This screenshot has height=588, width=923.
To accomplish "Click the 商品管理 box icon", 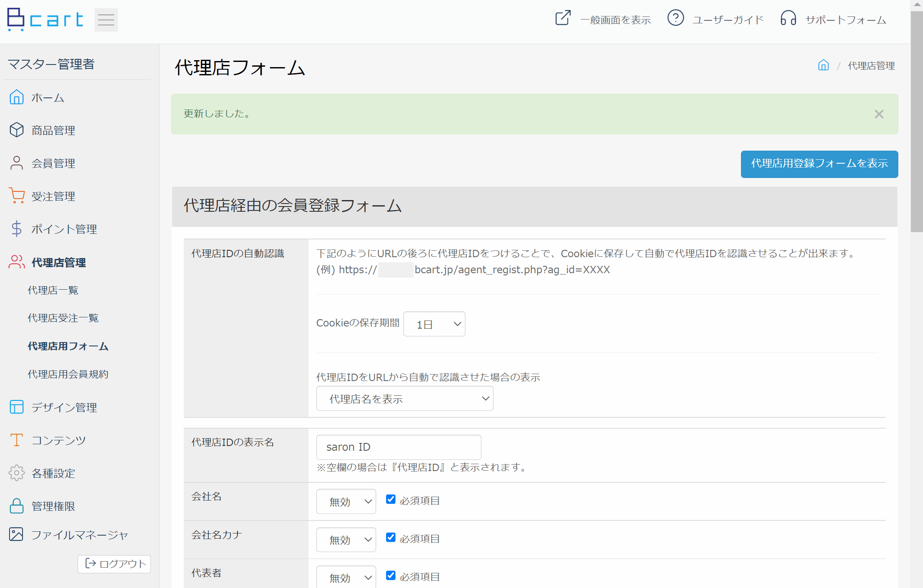I will (16, 130).
